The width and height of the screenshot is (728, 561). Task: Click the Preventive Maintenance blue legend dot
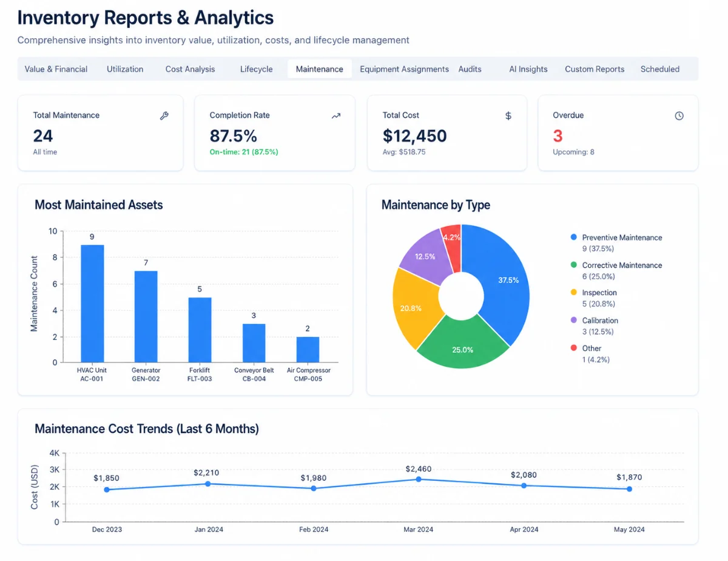pos(573,237)
